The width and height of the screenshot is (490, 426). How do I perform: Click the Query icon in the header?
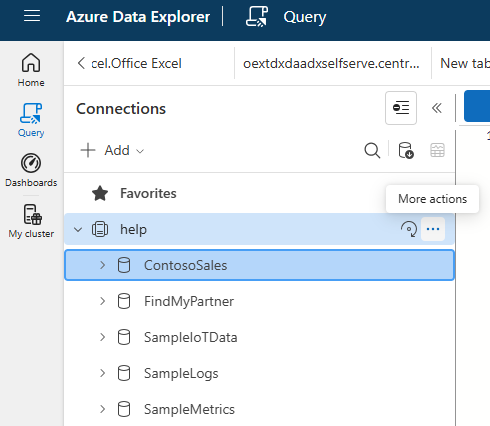pos(257,16)
